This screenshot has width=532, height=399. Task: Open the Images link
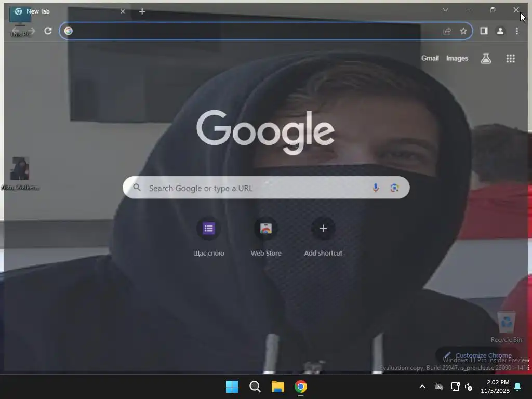point(457,58)
